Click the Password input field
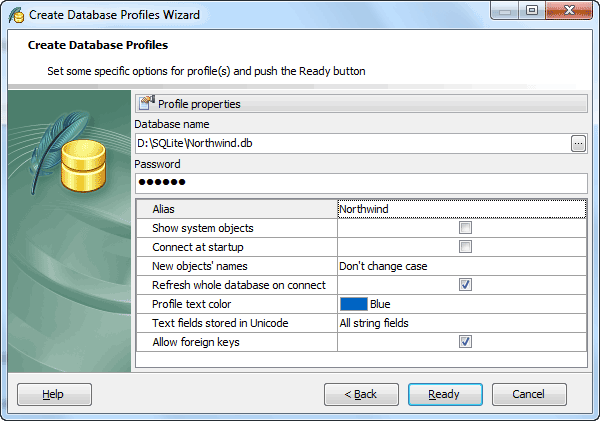The width and height of the screenshot is (600, 421). 361,183
